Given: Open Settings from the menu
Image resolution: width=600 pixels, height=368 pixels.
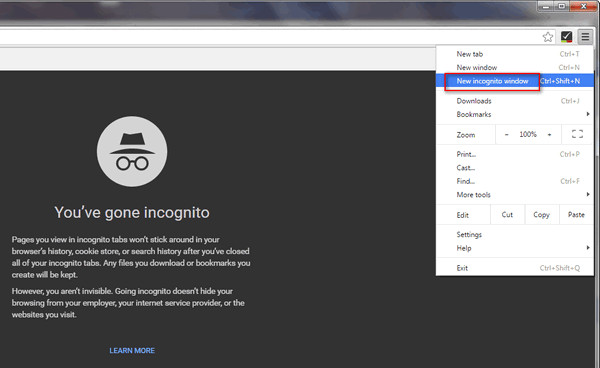Looking at the screenshot, I should pyautogui.click(x=515, y=234).
